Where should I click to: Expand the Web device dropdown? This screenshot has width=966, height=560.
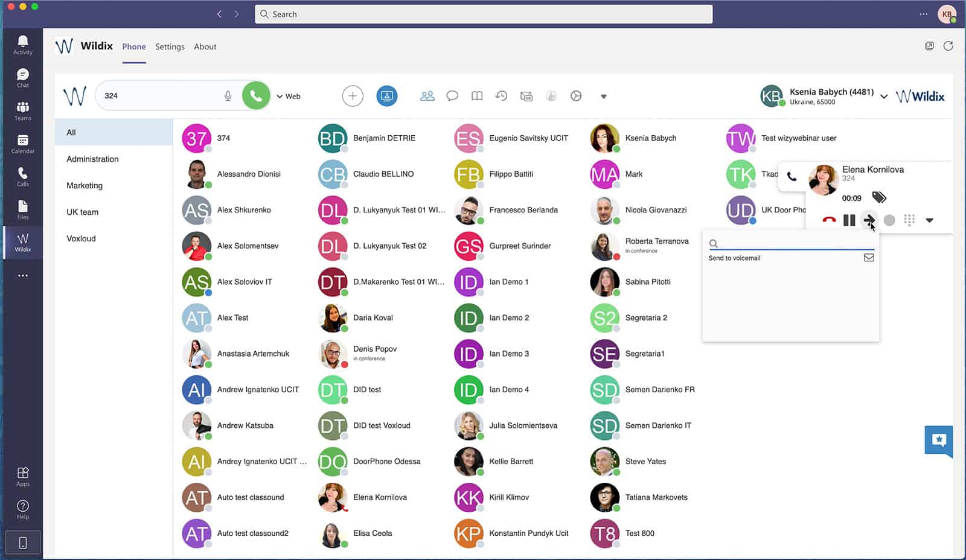coord(289,97)
